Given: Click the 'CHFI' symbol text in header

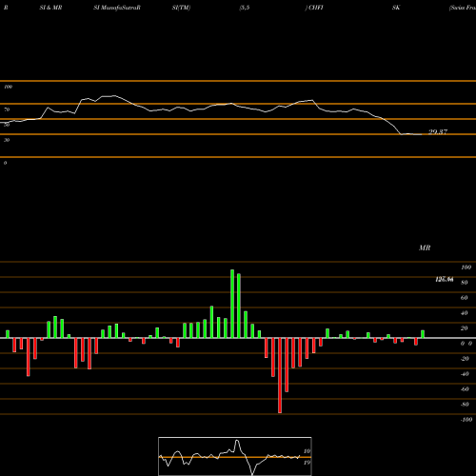Looking at the screenshot, I should click(316, 8).
